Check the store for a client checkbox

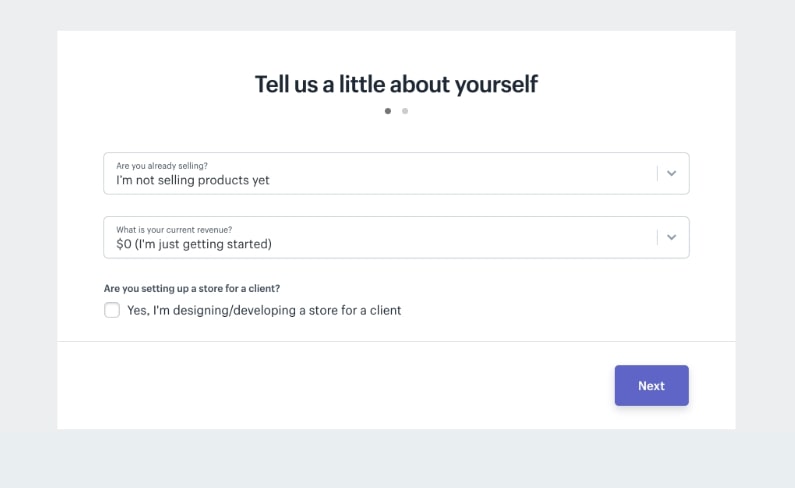pyautogui.click(x=112, y=310)
